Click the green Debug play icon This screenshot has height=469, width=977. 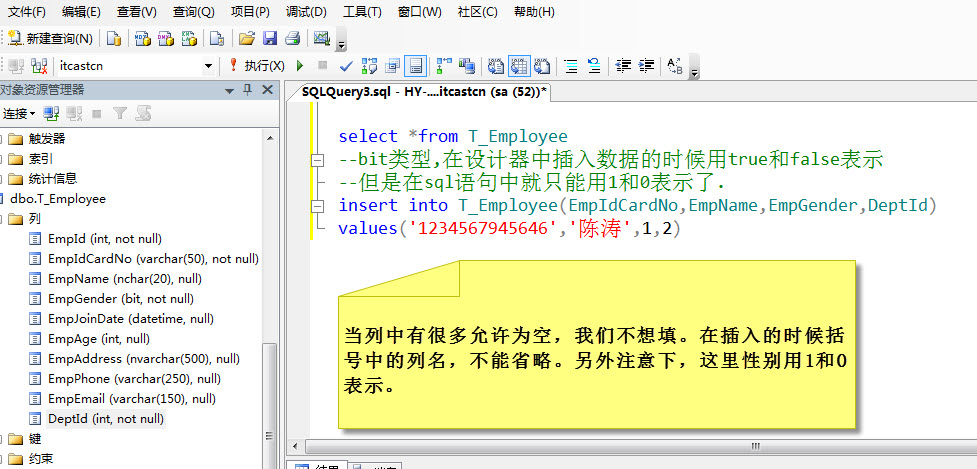[x=300, y=65]
